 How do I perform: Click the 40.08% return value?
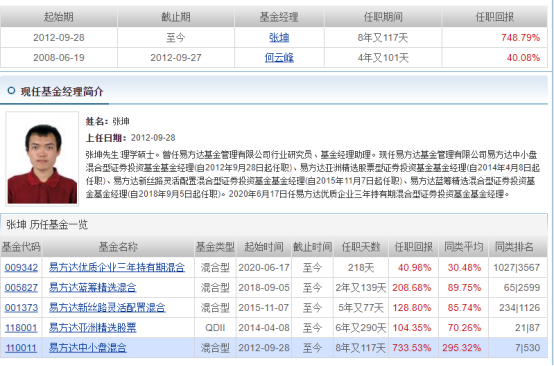click(x=523, y=58)
